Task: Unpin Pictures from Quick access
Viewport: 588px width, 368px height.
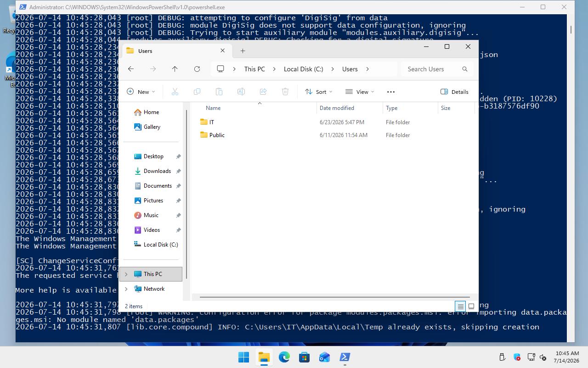Action: pos(178,201)
